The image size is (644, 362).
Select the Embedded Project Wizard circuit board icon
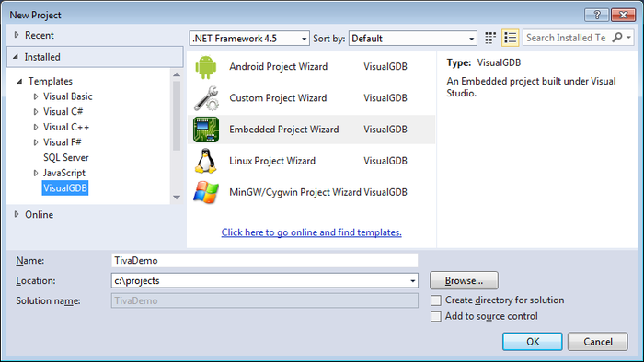coord(206,130)
